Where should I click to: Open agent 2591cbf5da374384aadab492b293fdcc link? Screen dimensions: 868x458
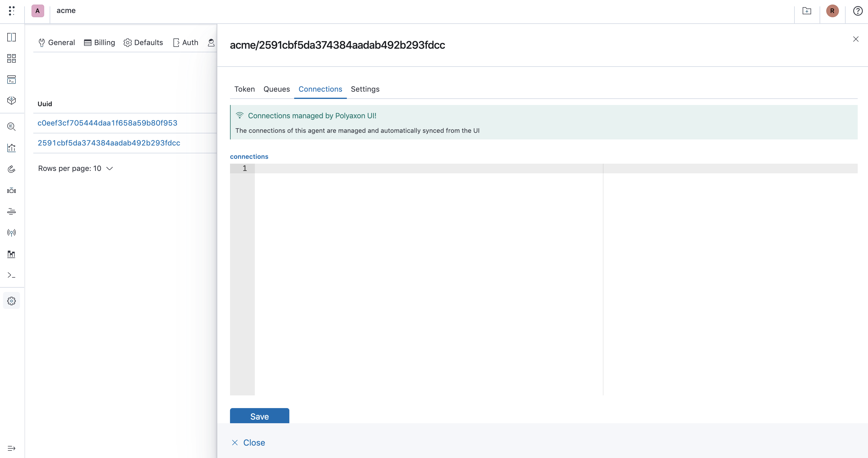[x=109, y=143]
